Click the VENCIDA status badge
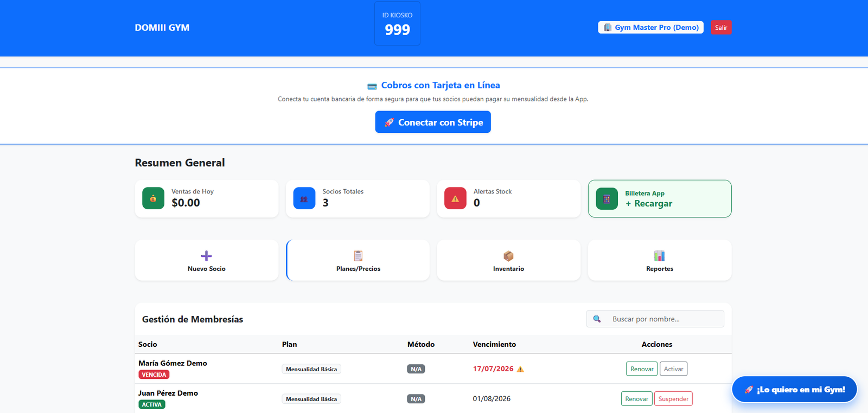 [154, 375]
